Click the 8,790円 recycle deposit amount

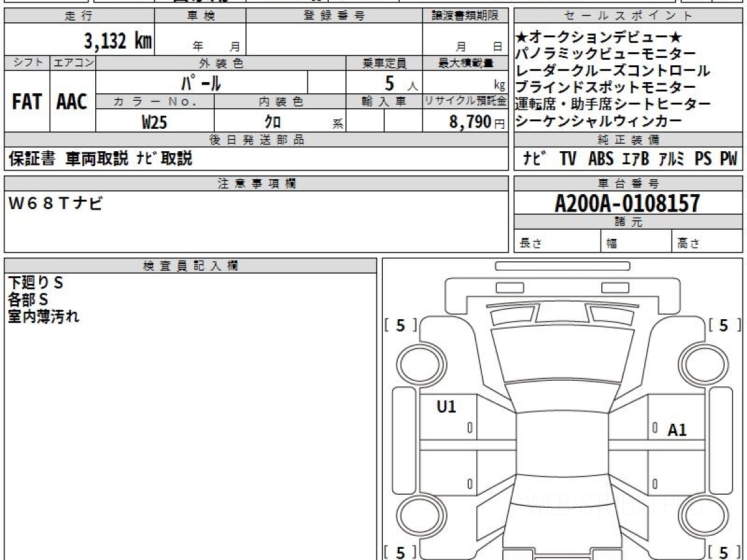click(x=477, y=121)
